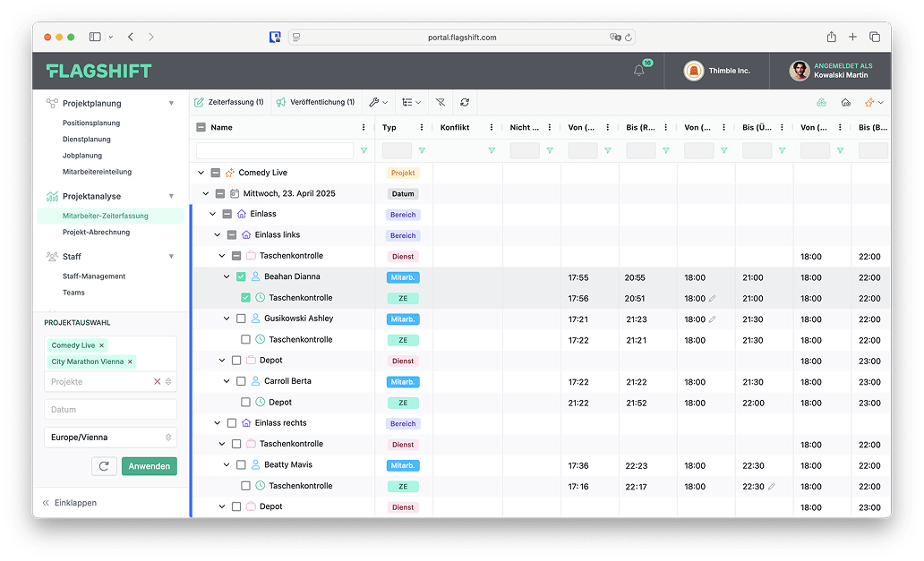Remove the Comedy Live project tag

click(101, 345)
